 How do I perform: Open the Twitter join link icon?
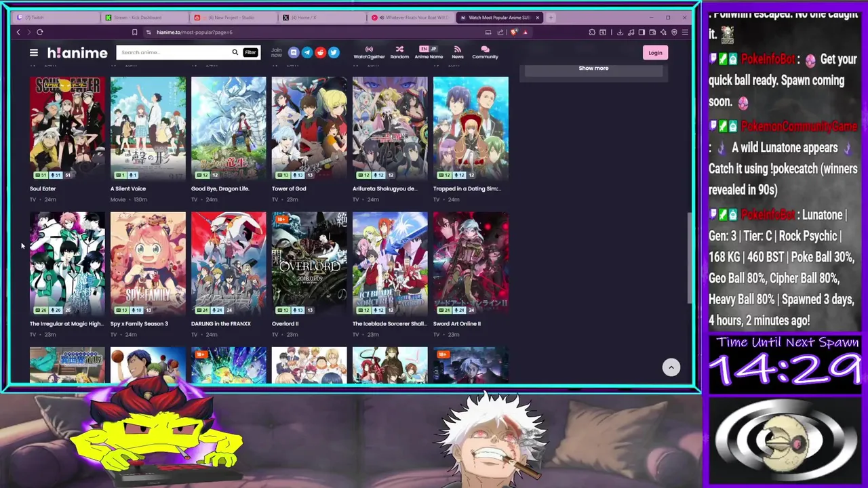point(334,52)
